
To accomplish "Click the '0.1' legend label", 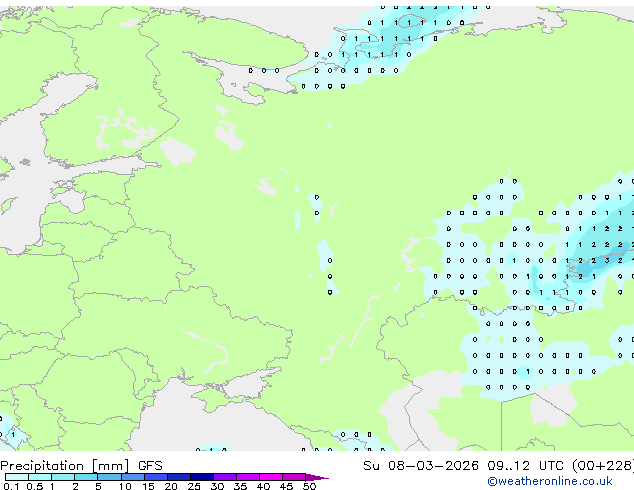I will coord(11,486).
